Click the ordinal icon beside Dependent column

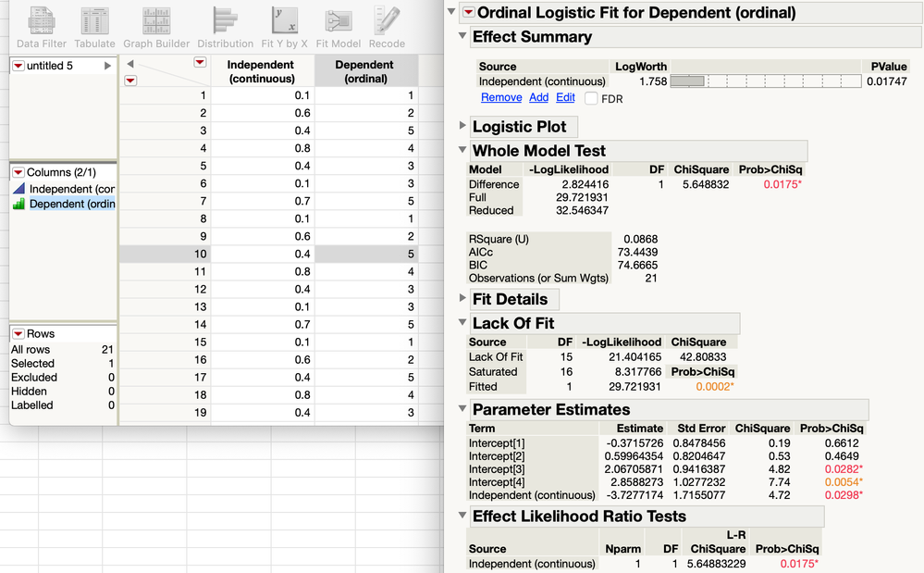coord(18,204)
